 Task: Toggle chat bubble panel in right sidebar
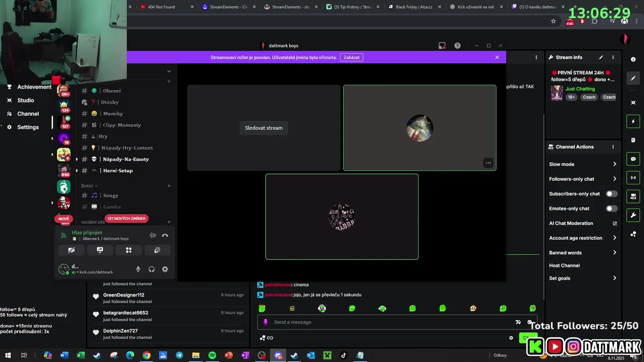pyautogui.click(x=633, y=159)
